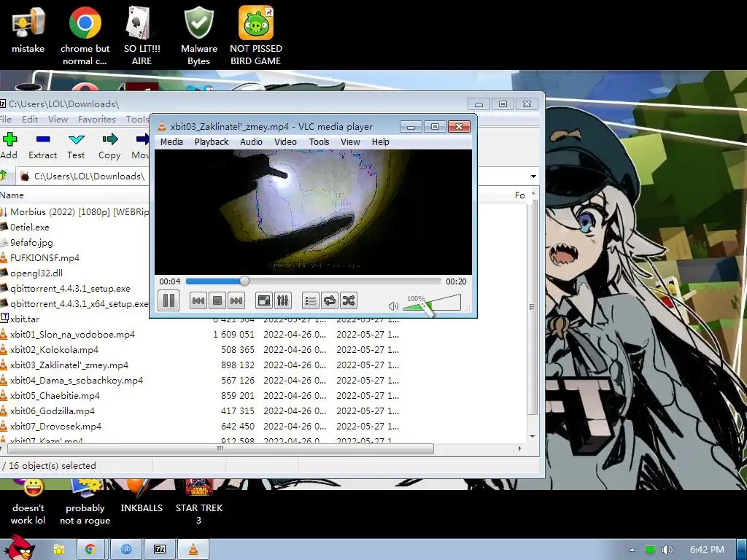Select xbit03_Zaklinatel'_zmey.mp4 in file list
The height and width of the screenshot is (560, 747).
pyautogui.click(x=69, y=365)
